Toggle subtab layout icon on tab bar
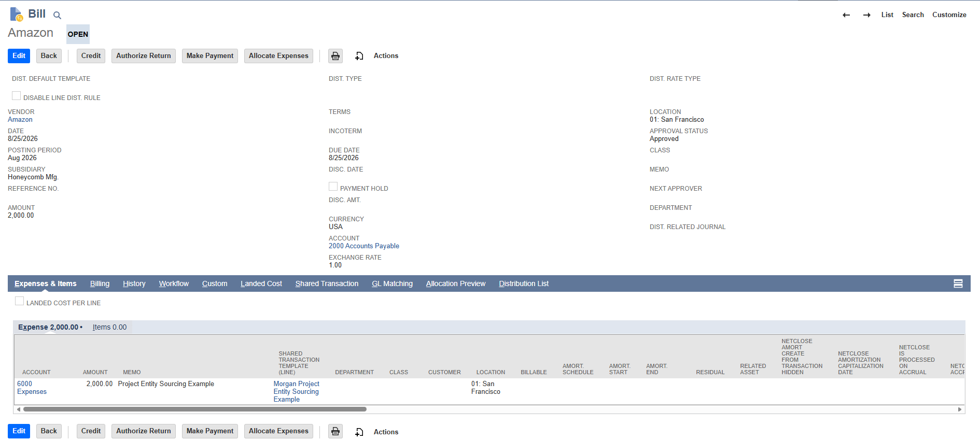 point(958,283)
